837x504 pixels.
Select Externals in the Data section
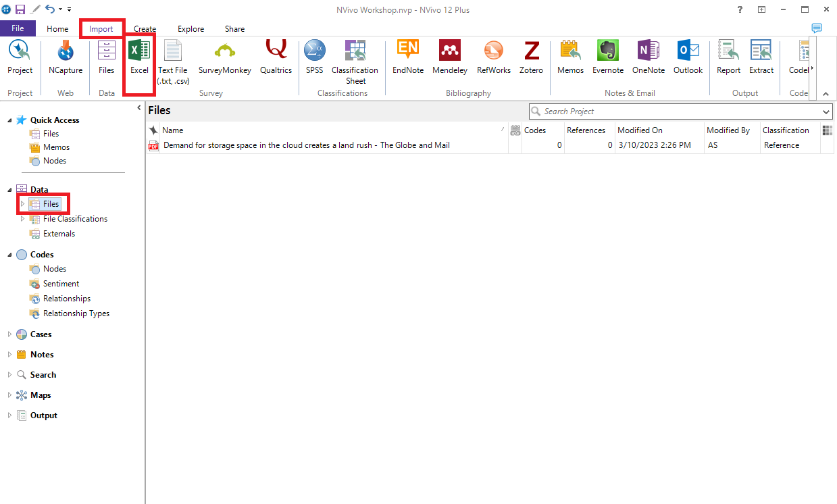(x=59, y=233)
